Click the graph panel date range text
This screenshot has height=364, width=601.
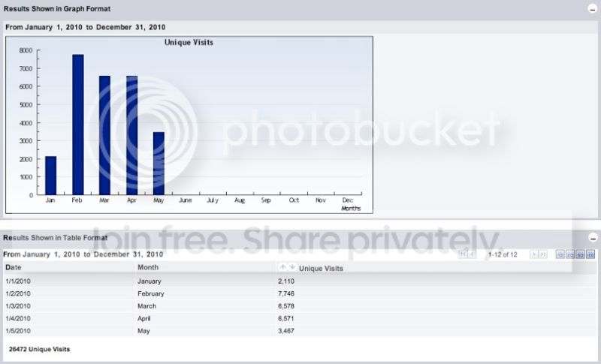pos(86,27)
